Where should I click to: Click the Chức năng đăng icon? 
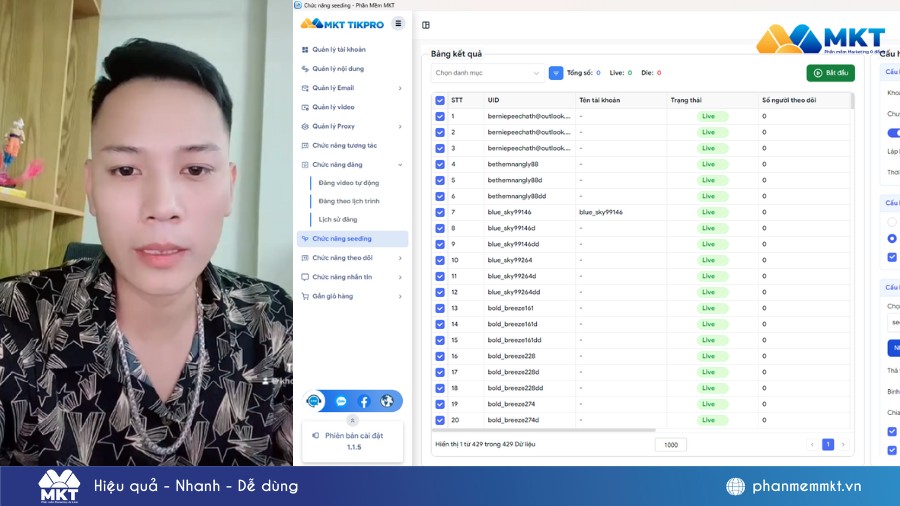305,165
